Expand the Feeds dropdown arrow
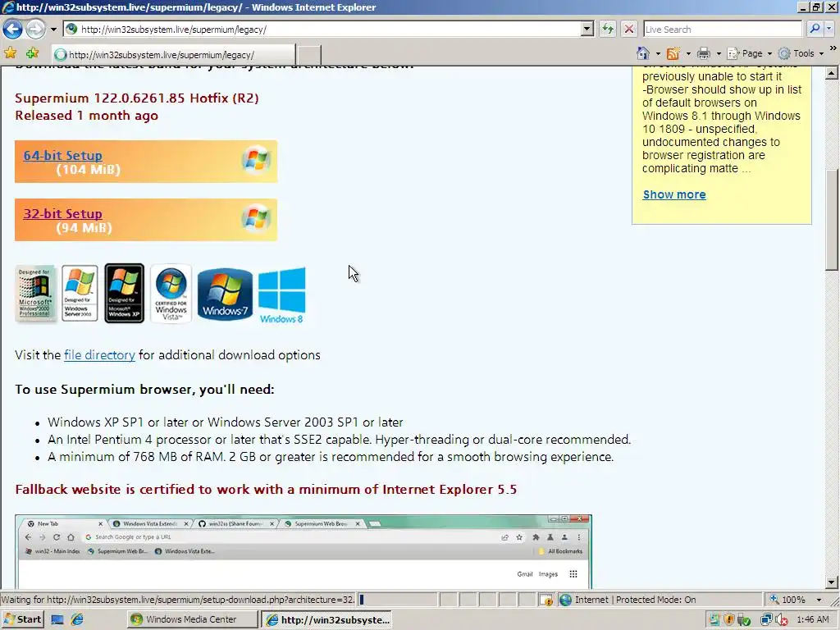The height and width of the screenshot is (630, 840). pos(688,53)
